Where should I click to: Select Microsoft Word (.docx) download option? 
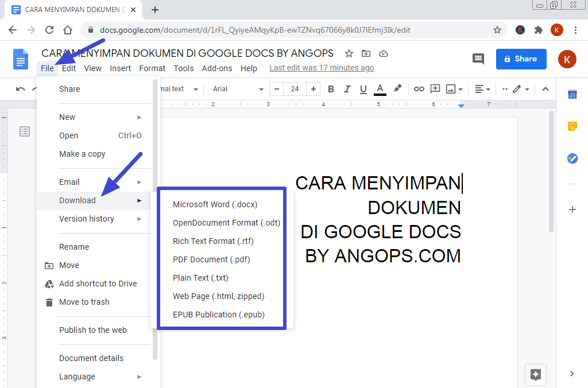pyautogui.click(x=215, y=204)
